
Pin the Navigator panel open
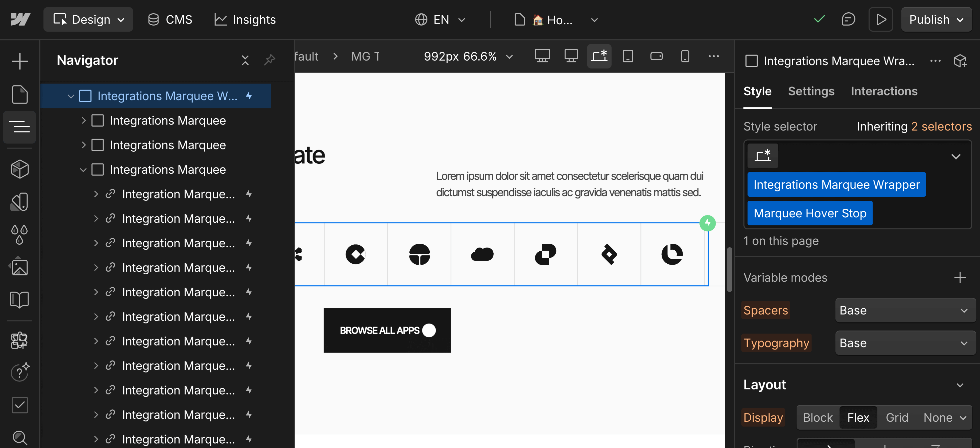(x=270, y=60)
